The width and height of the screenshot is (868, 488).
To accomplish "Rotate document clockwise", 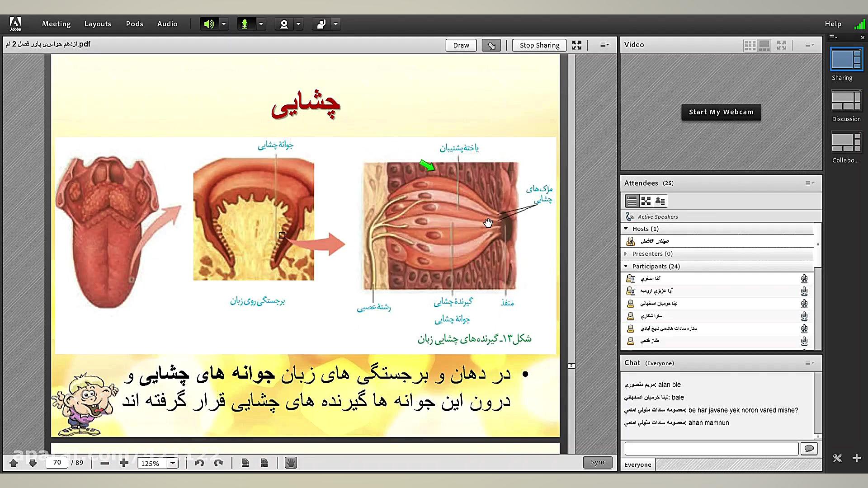I will pyautogui.click(x=219, y=463).
